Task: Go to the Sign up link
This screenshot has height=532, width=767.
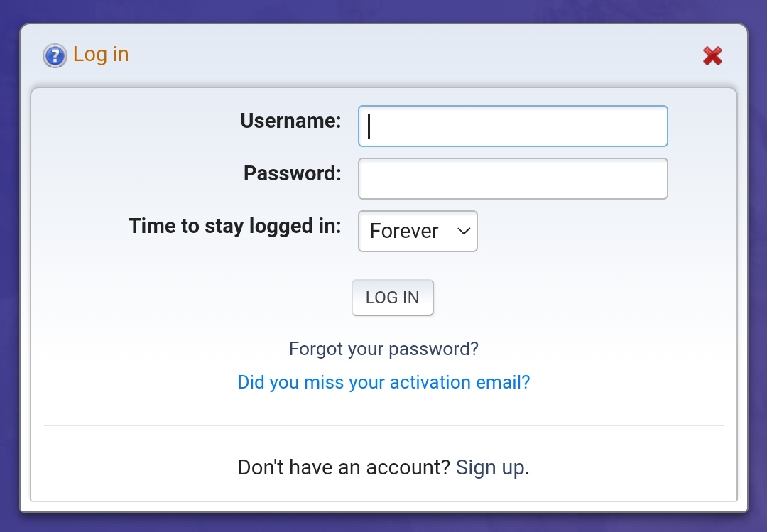Action: (489, 467)
